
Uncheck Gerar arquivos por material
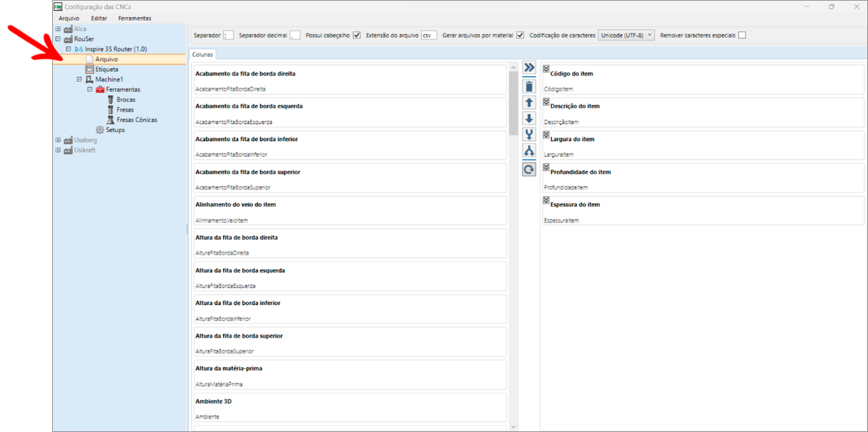tap(520, 35)
